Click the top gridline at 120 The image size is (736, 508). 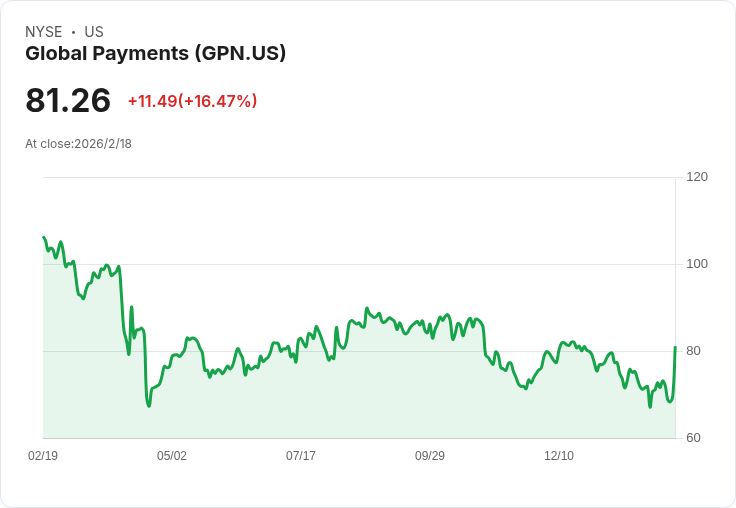coord(360,178)
